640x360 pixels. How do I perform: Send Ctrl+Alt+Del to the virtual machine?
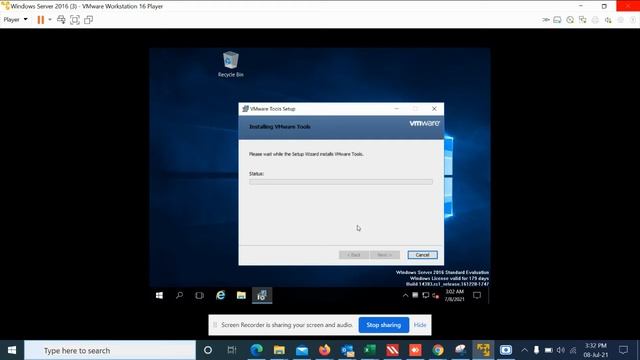pos(61,20)
